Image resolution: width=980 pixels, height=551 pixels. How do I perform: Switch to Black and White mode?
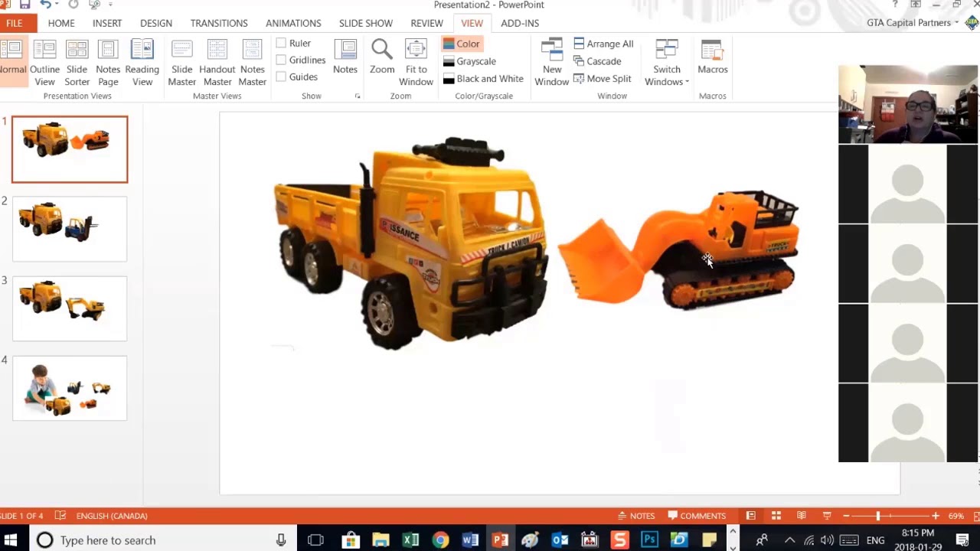(x=483, y=79)
